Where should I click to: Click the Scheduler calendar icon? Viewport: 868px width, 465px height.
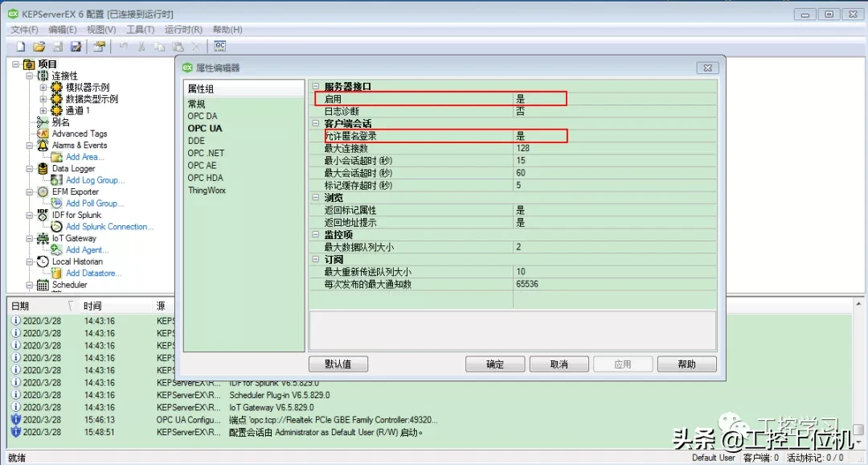point(43,285)
